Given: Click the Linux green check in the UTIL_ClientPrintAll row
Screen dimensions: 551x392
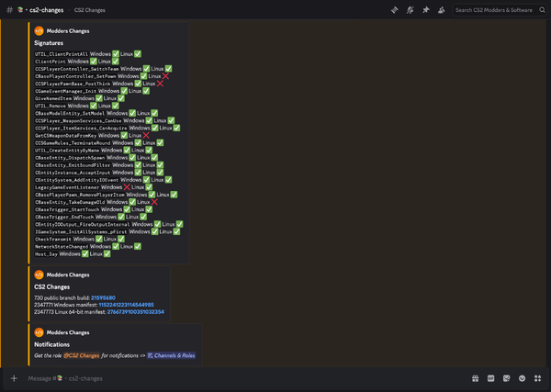Looking at the screenshot, I should pyautogui.click(x=138, y=54).
